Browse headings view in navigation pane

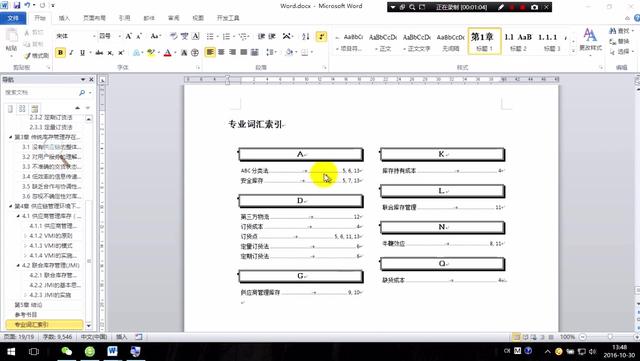[11, 108]
